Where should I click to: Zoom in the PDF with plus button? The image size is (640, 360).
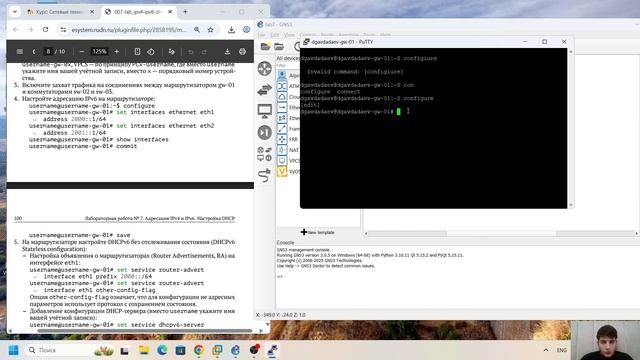pos(117,51)
